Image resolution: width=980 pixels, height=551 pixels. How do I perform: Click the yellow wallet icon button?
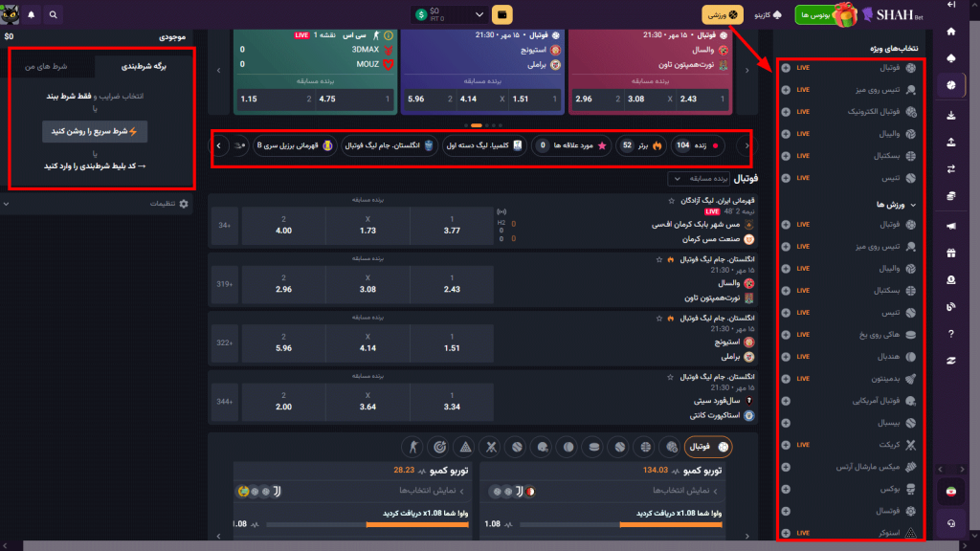[501, 15]
